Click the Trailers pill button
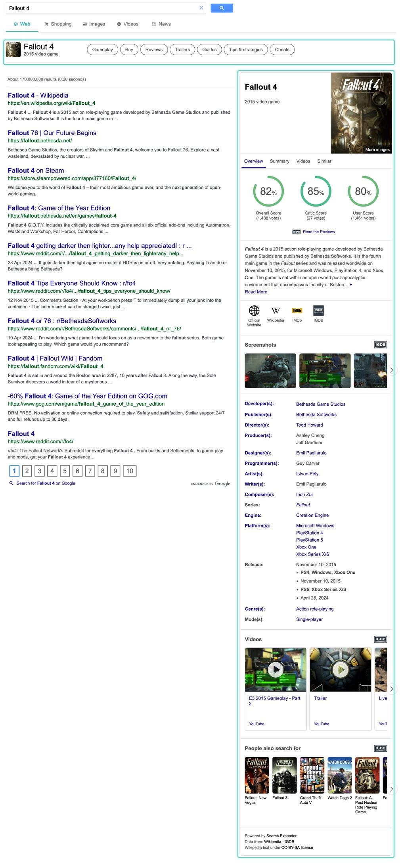This screenshot has width=402, height=868. click(182, 50)
